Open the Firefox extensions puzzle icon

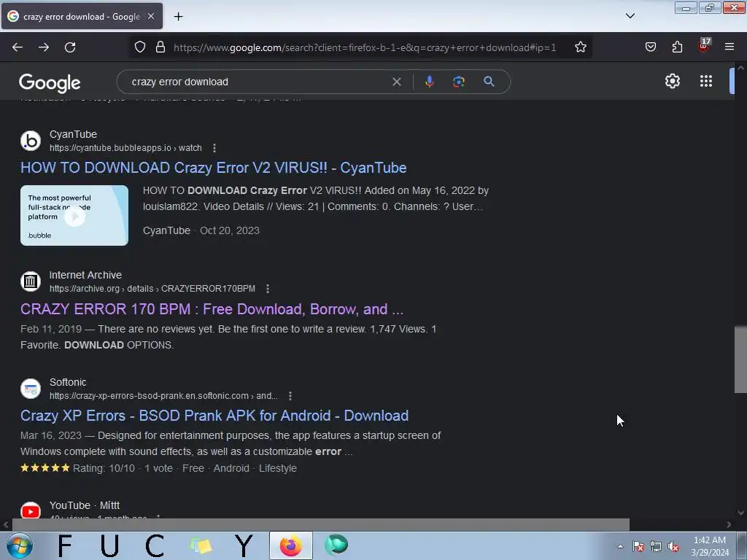677,47
